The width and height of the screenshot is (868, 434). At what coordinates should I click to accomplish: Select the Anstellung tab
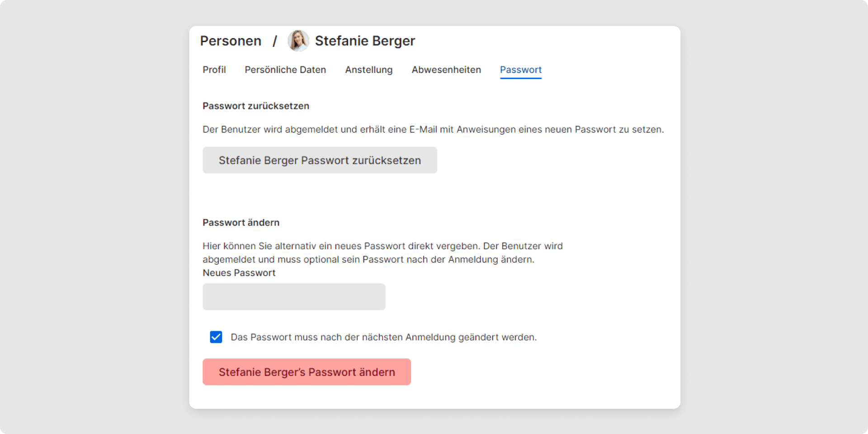[368, 70]
